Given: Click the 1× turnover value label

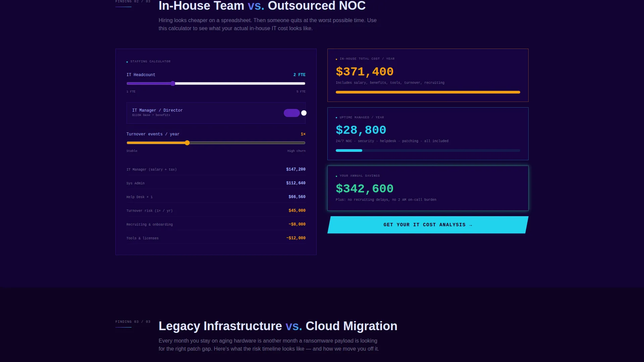Looking at the screenshot, I should [x=303, y=134].
